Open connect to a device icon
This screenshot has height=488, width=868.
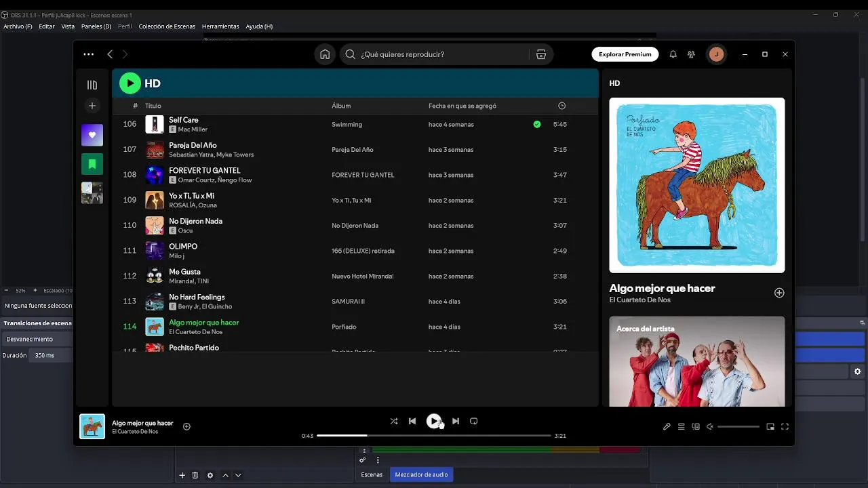point(696,427)
